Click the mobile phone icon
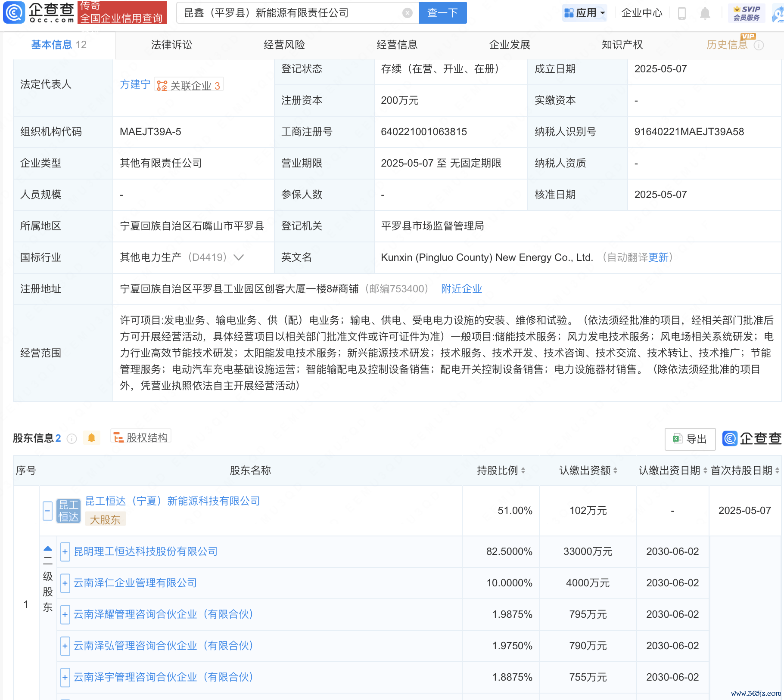Screen dimensions: 784x700 point(681,13)
